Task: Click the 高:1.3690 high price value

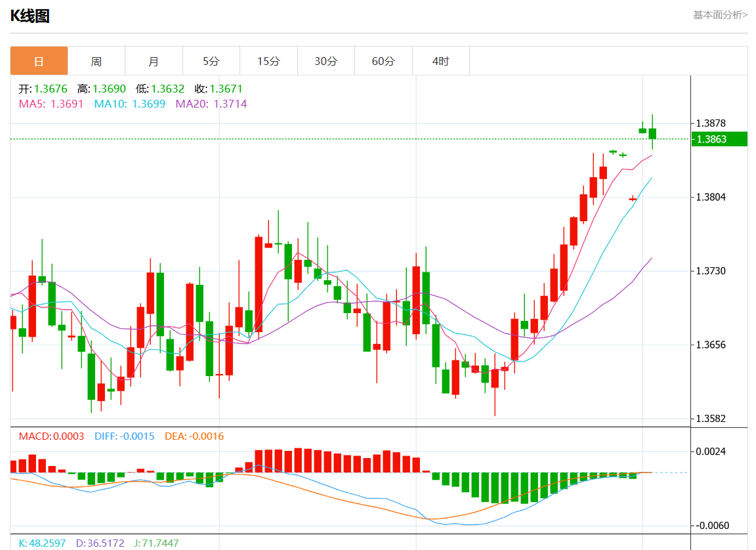Action: click(102, 89)
